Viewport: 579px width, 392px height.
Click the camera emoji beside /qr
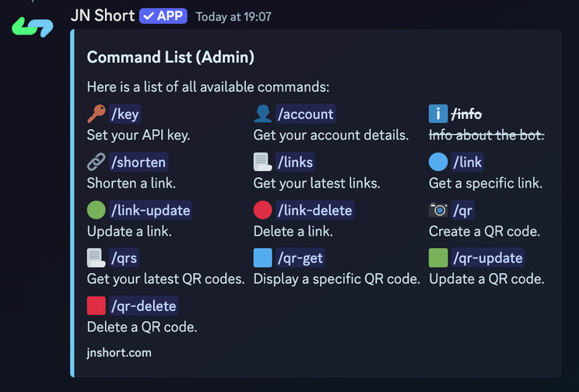[x=438, y=210]
